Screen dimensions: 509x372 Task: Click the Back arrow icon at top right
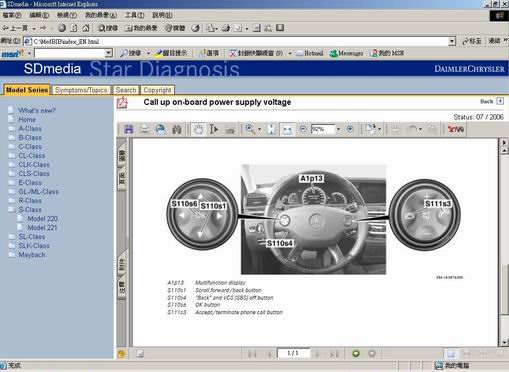500,101
